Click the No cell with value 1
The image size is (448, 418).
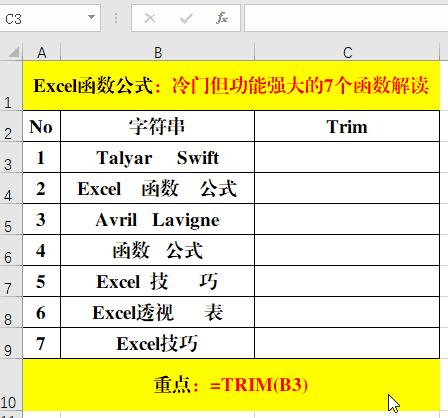[42, 157]
